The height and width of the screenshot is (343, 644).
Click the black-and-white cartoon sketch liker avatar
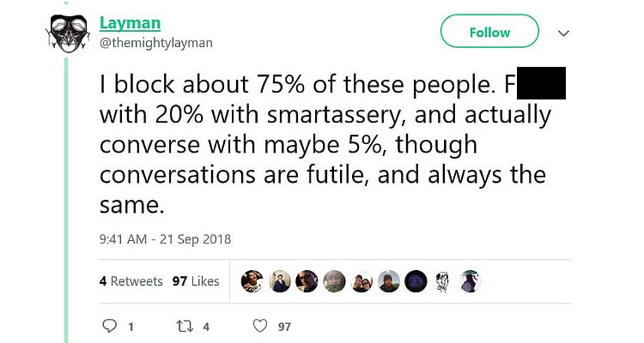pyautogui.click(x=443, y=280)
